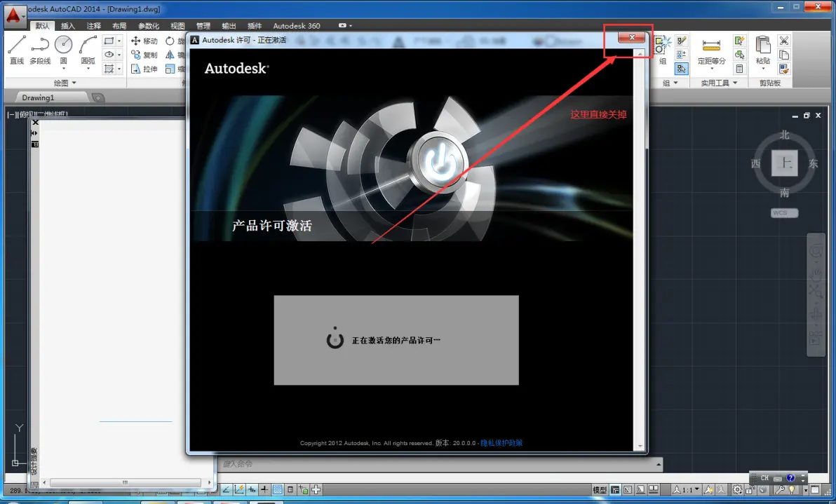This screenshot has height=504, width=836.
Task: Click the scissors cut icon
Action: pos(784,41)
